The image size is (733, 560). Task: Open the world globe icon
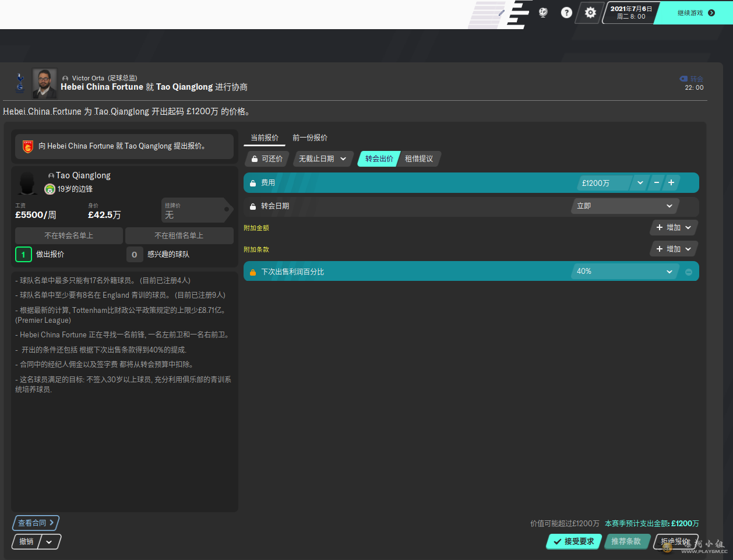(543, 12)
